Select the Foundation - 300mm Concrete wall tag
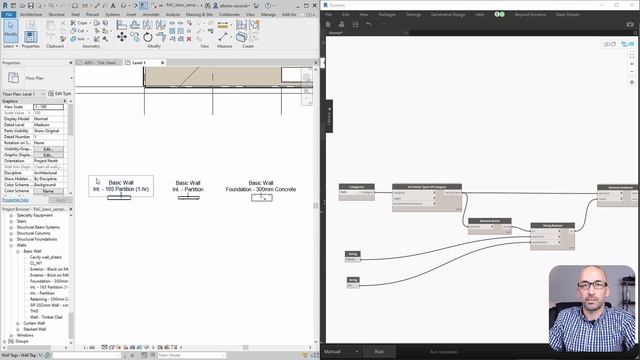Image resolution: width=640 pixels, height=360 pixels. (x=261, y=186)
